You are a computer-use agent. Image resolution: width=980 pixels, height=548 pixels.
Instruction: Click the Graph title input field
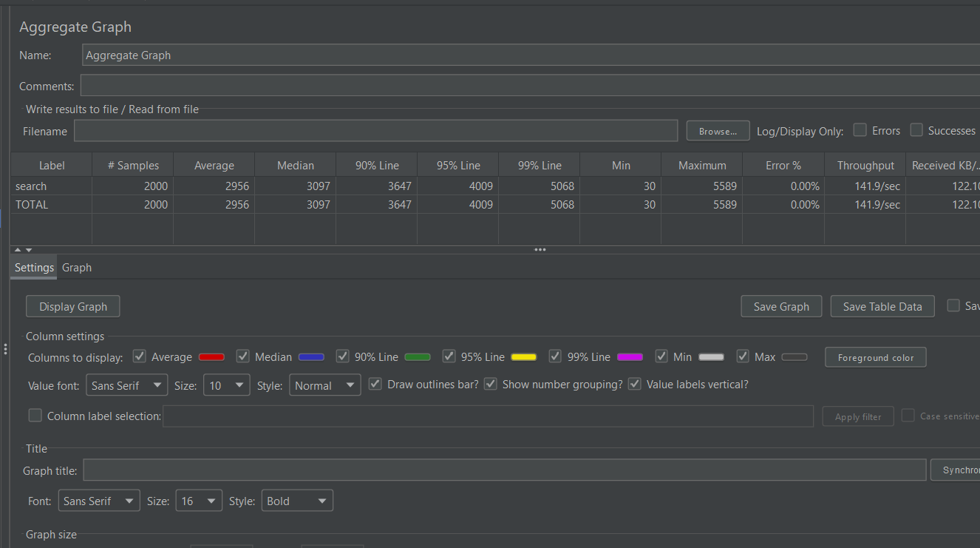tap(505, 470)
